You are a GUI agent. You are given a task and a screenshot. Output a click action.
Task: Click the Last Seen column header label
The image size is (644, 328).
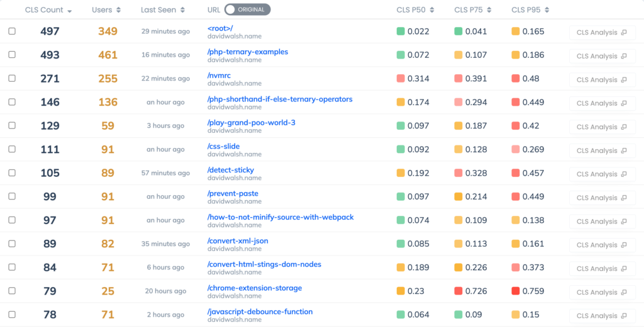click(x=158, y=10)
